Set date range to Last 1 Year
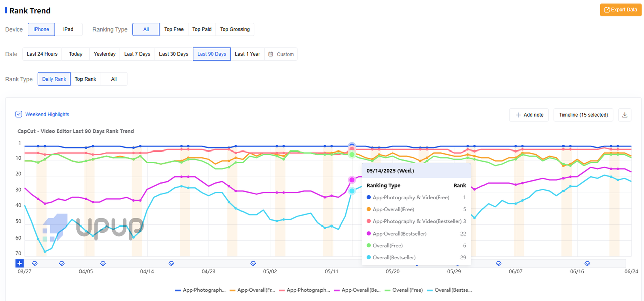 (248, 54)
